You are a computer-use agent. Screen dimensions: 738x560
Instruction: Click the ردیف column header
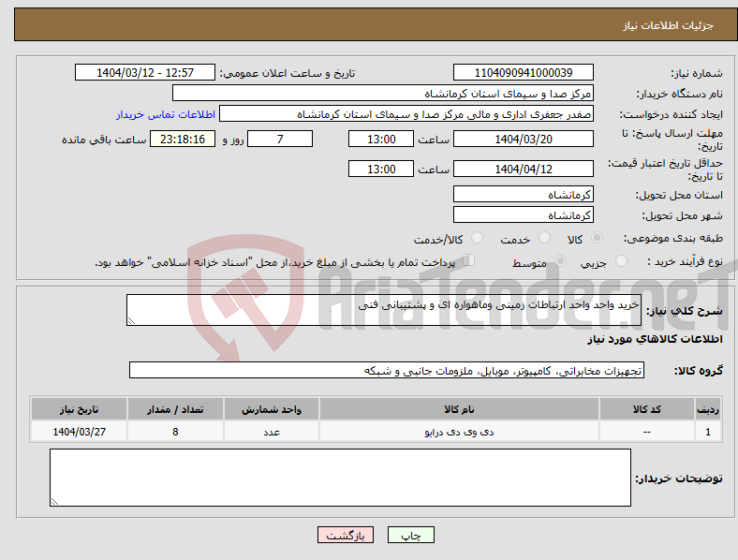point(708,409)
